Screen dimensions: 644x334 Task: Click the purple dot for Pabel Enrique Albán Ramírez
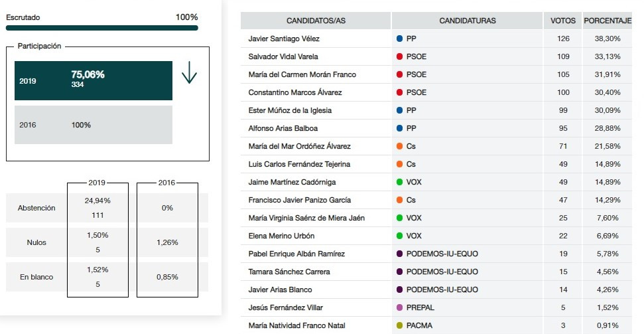[x=399, y=254]
